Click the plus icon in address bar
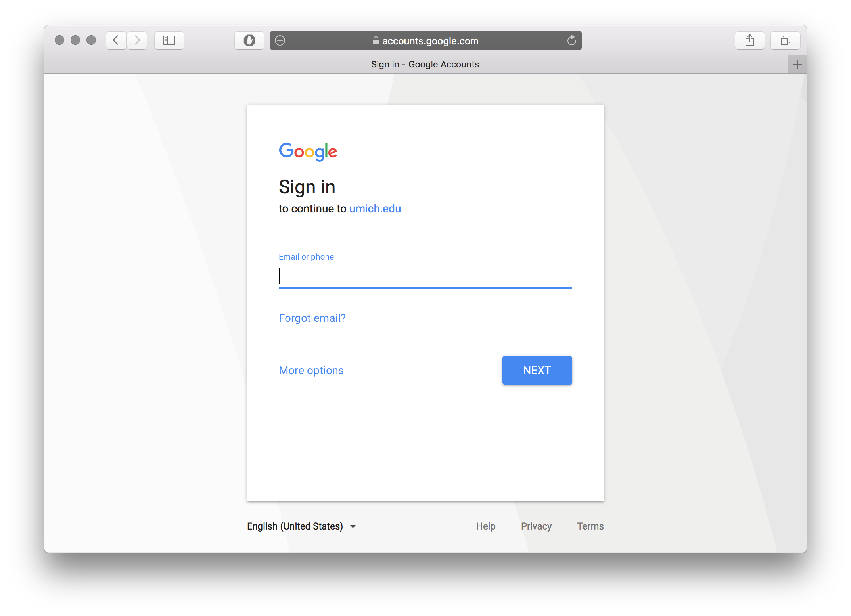This screenshot has height=616, width=851. tap(280, 40)
